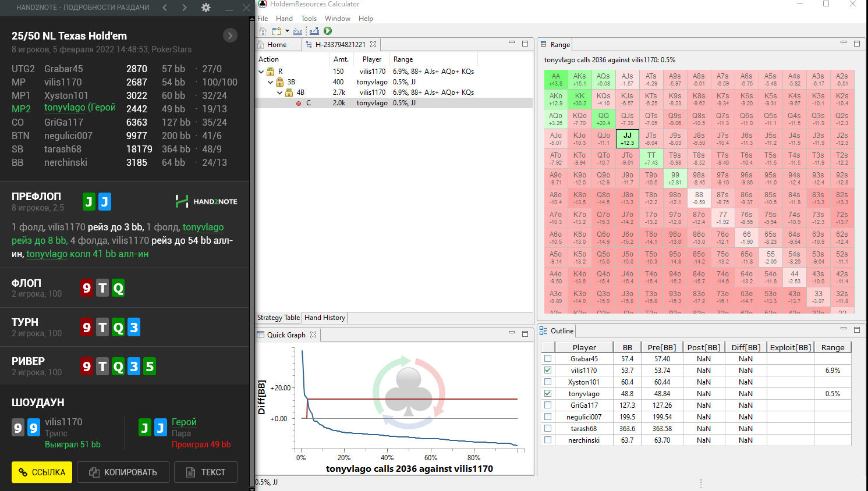Open the Window menu
Image resolution: width=868 pixels, height=491 pixels.
[338, 19]
